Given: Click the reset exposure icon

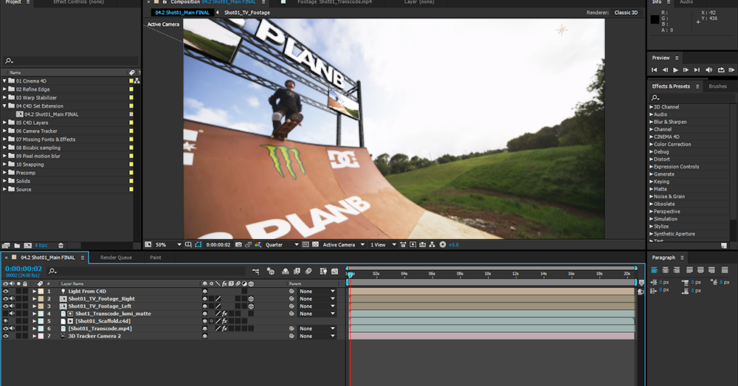Looking at the screenshot, I should [442, 245].
